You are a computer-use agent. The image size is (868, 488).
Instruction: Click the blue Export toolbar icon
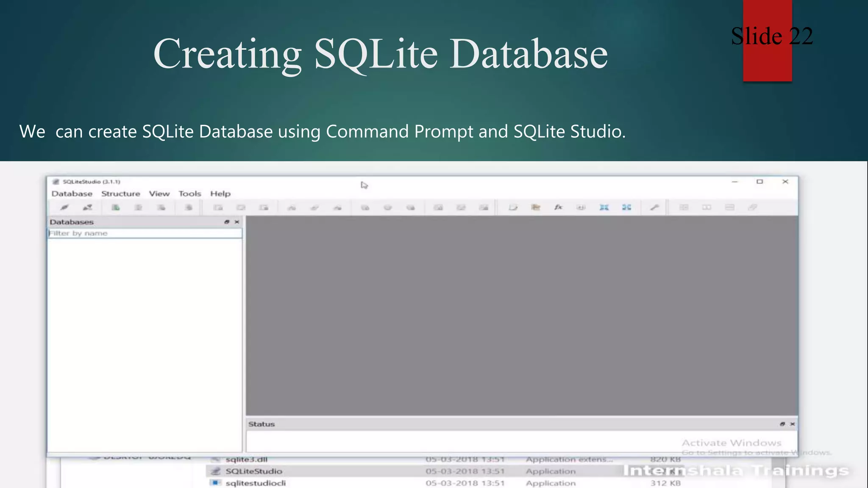pos(626,208)
